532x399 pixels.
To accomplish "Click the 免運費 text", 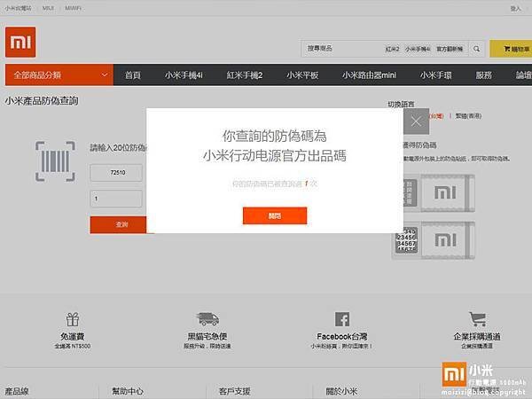I will [x=73, y=337].
